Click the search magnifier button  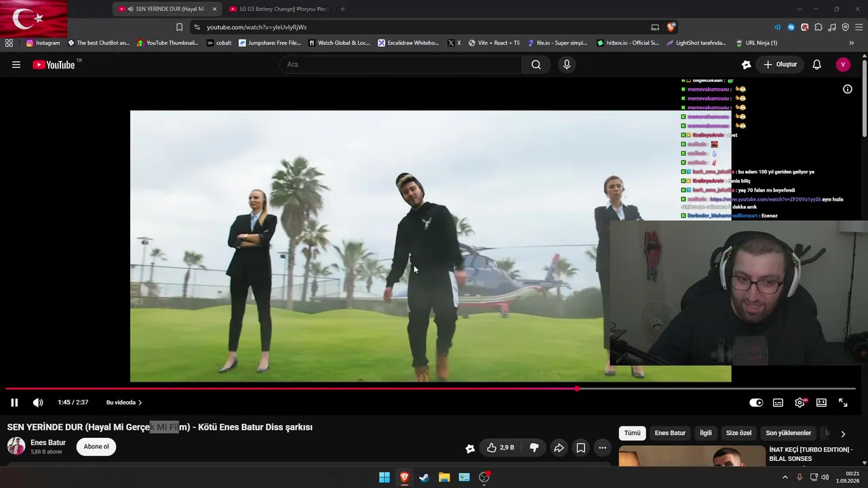[x=536, y=64]
